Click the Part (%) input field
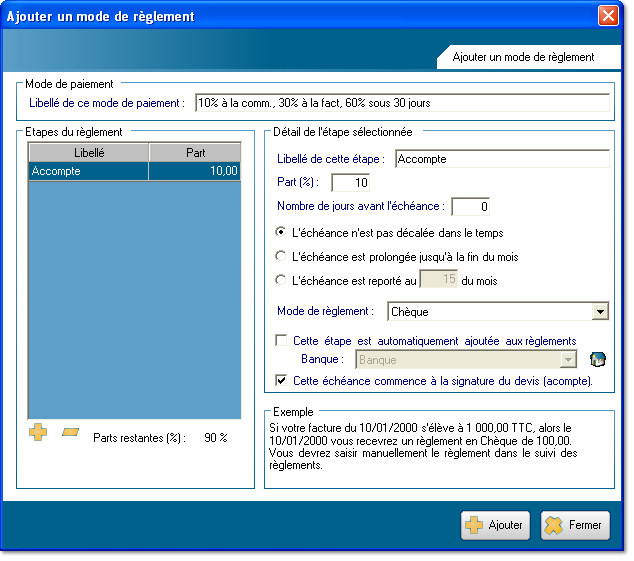Viewport: 634px width, 561px height. click(351, 183)
